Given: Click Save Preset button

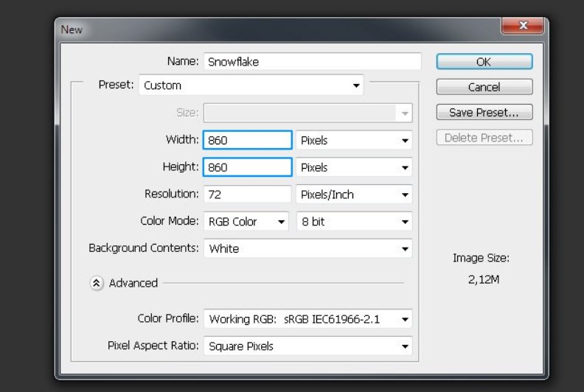Looking at the screenshot, I should 484,112.
